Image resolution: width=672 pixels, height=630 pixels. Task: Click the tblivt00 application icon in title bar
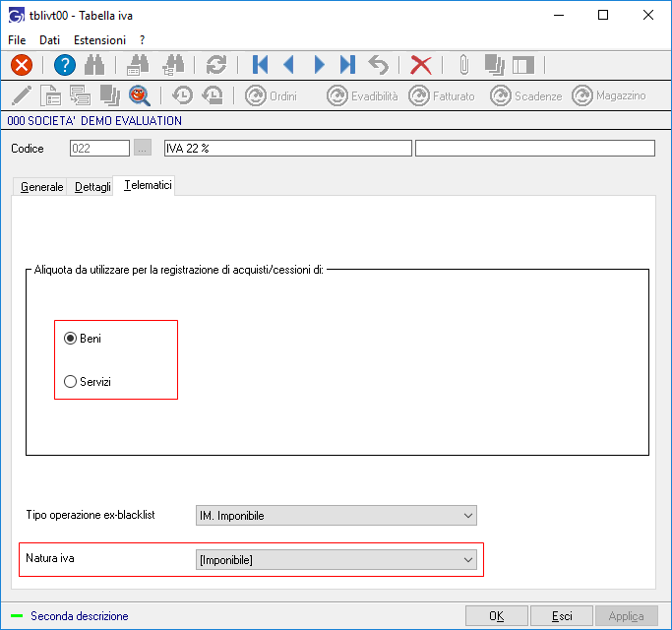17,16
